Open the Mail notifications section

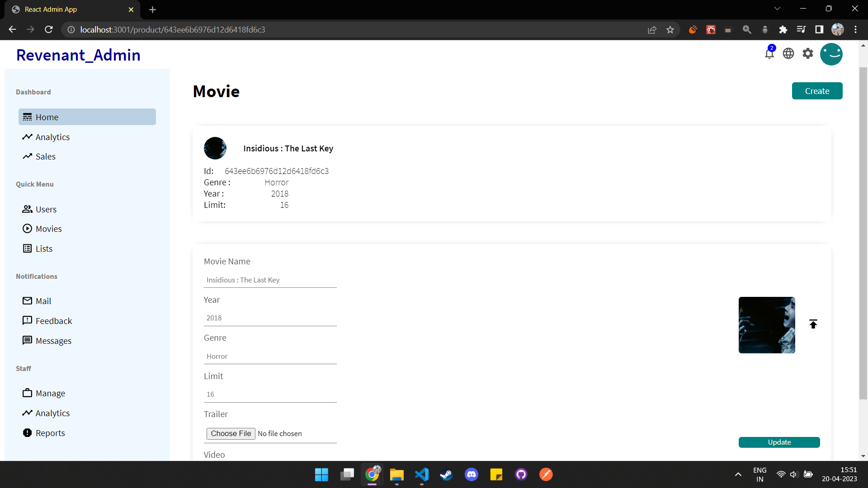(x=43, y=301)
